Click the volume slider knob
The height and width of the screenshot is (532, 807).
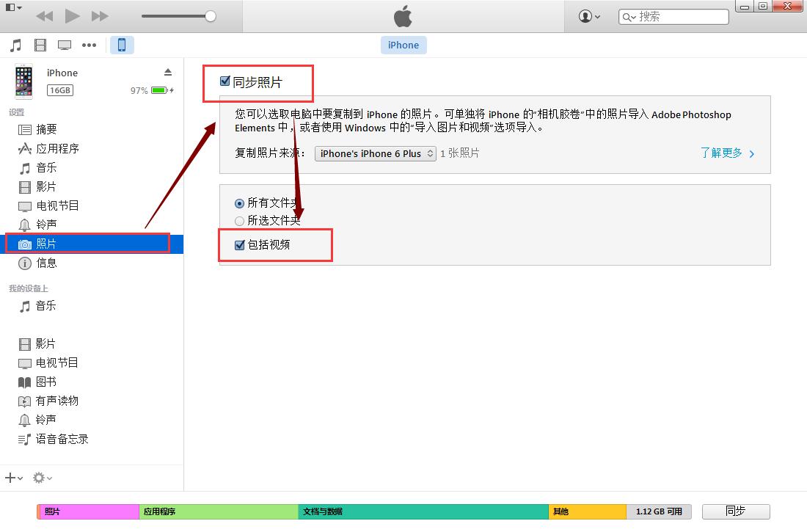coord(211,16)
